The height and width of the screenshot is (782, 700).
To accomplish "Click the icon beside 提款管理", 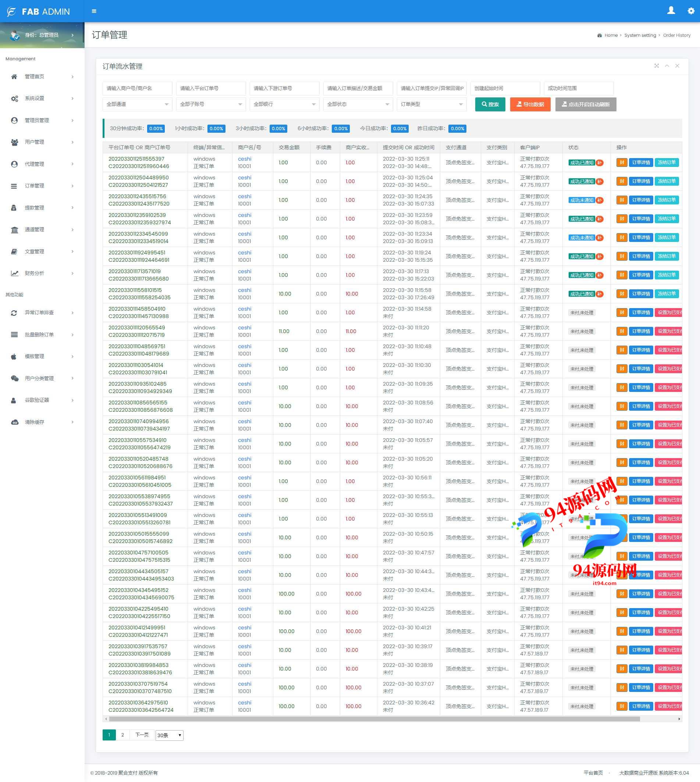I will tap(14, 208).
